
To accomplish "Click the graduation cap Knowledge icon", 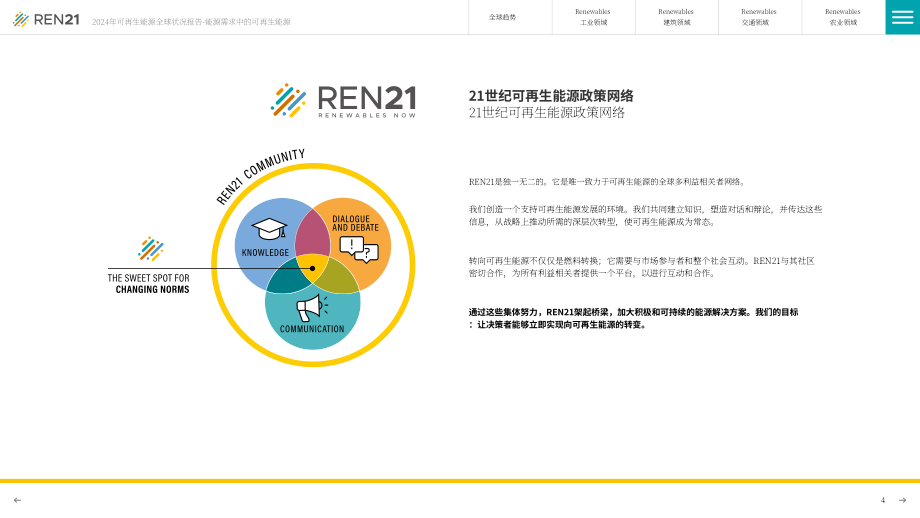I will tap(269, 229).
